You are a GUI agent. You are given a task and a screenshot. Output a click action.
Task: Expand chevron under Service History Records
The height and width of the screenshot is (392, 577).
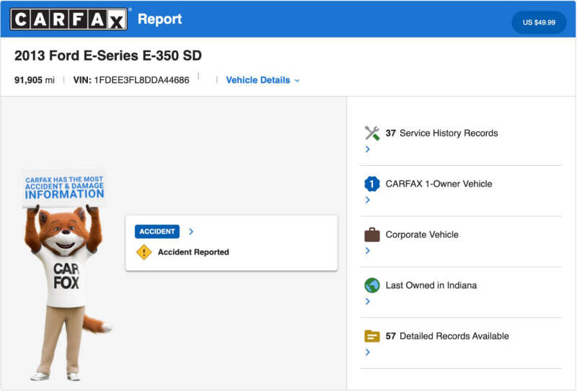point(368,149)
